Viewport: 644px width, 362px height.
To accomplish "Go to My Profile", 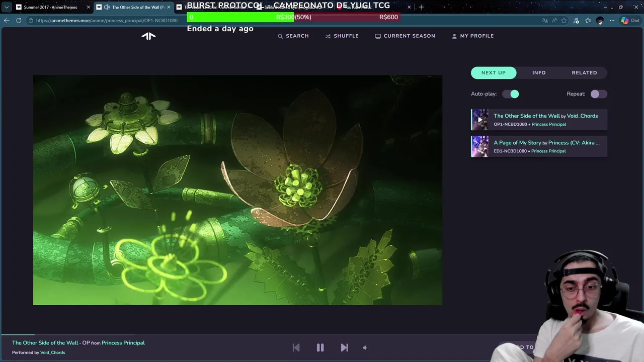I will click(473, 36).
